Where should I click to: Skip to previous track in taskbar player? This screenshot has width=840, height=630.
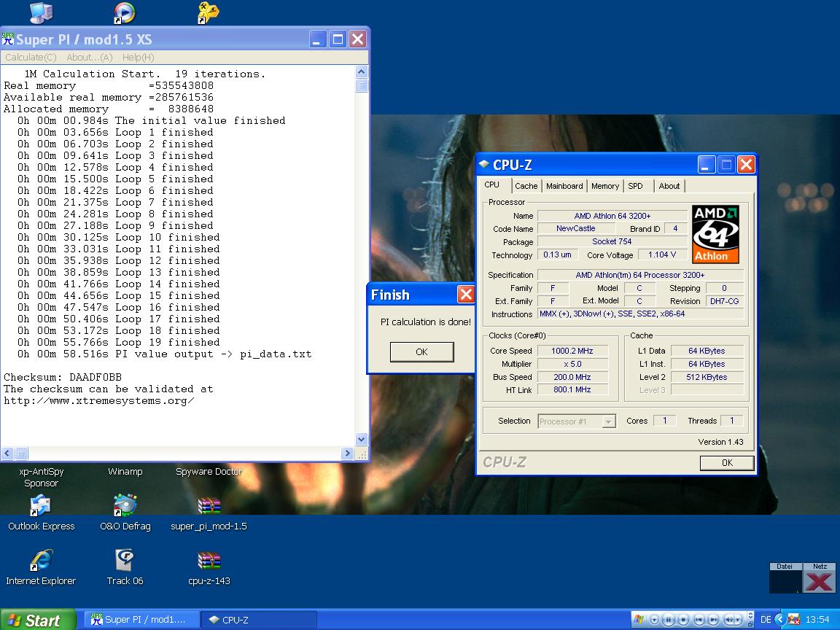click(x=699, y=620)
